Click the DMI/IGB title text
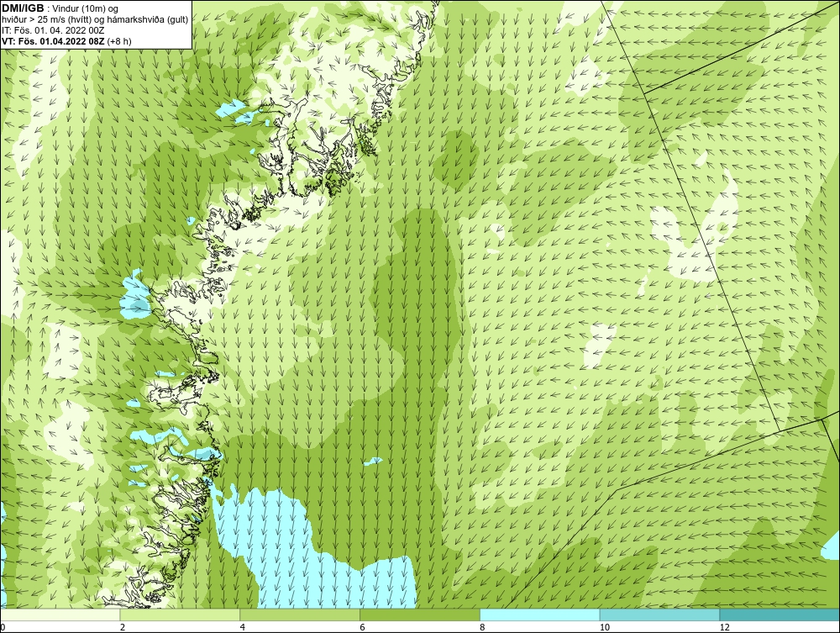The height and width of the screenshot is (633, 840). 23,8
